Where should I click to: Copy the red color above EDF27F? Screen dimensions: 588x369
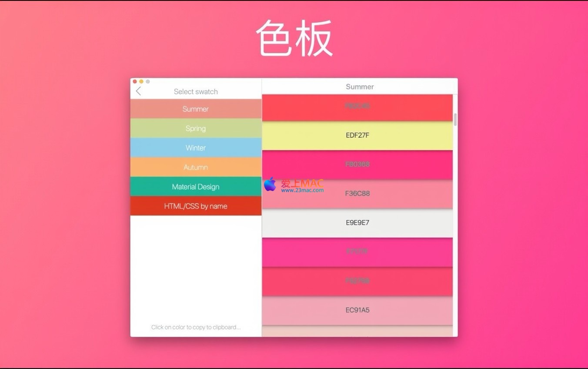point(357,107)
